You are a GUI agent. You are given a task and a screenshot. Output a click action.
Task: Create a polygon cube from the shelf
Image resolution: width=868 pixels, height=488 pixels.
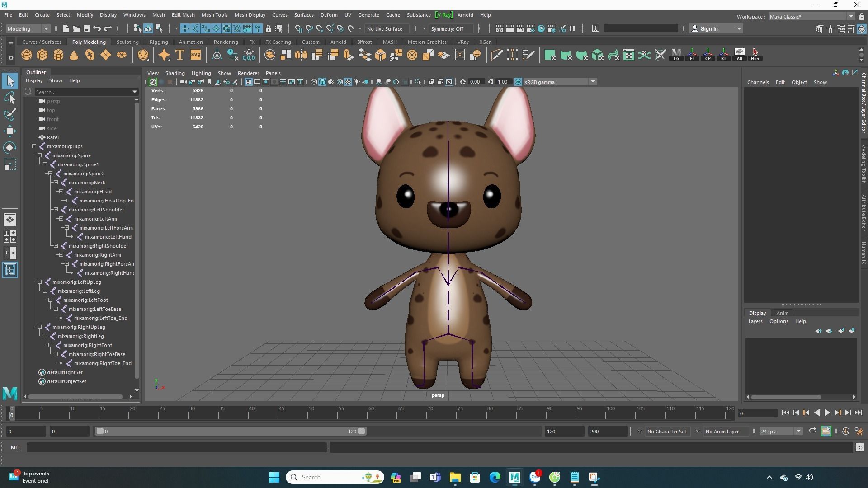coord(42,55)
